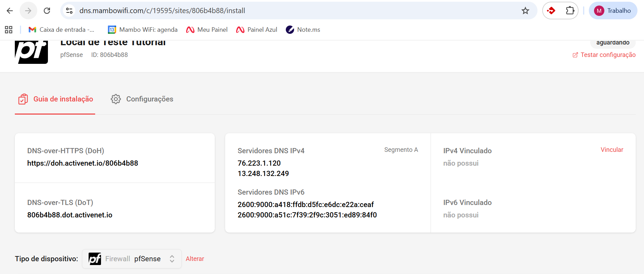Screen dimensions: 644x274
Task: Click the Alterar link
Action: tap(195, 259)
